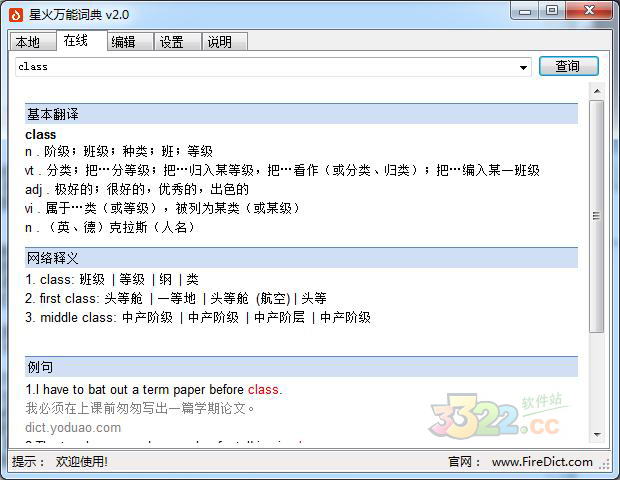Click the 基本翻译 section header
The height and width of the screenshot is (480, 620).
pyautogui.click(x=301, y=114)
